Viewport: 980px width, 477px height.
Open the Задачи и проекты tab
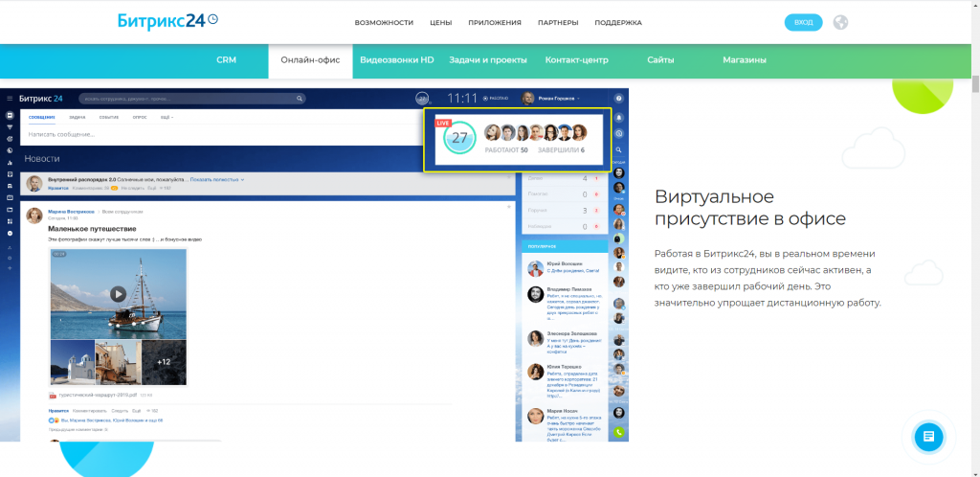pos(488,60)
